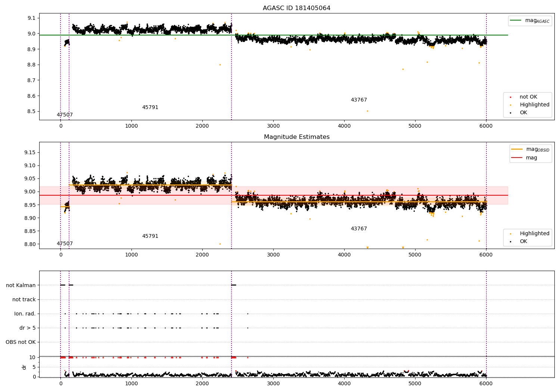Screen dimensions: 560x392
Task: Click the 'not track' row label
Action: [24, 299]
